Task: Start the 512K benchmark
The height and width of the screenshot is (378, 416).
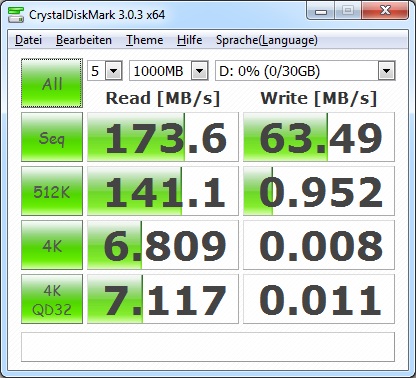Action: (52, 191)
